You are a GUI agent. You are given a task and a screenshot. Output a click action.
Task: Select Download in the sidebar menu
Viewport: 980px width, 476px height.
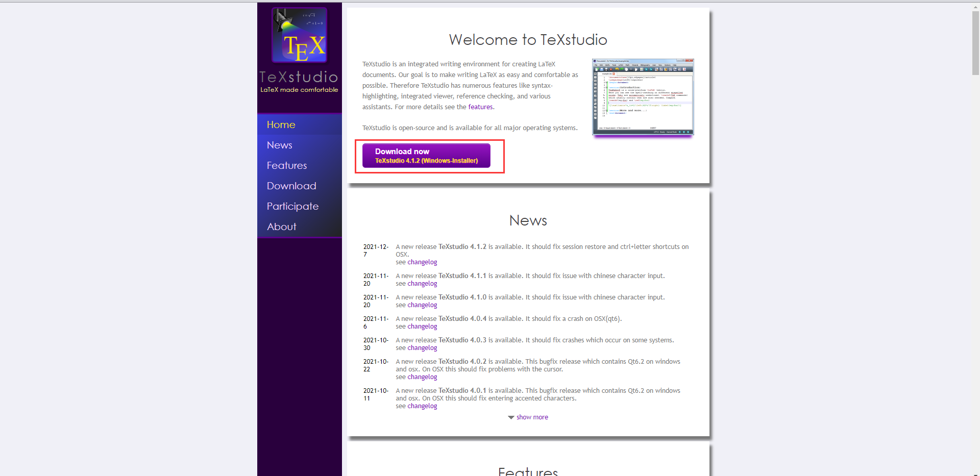[x=300, y=186]
